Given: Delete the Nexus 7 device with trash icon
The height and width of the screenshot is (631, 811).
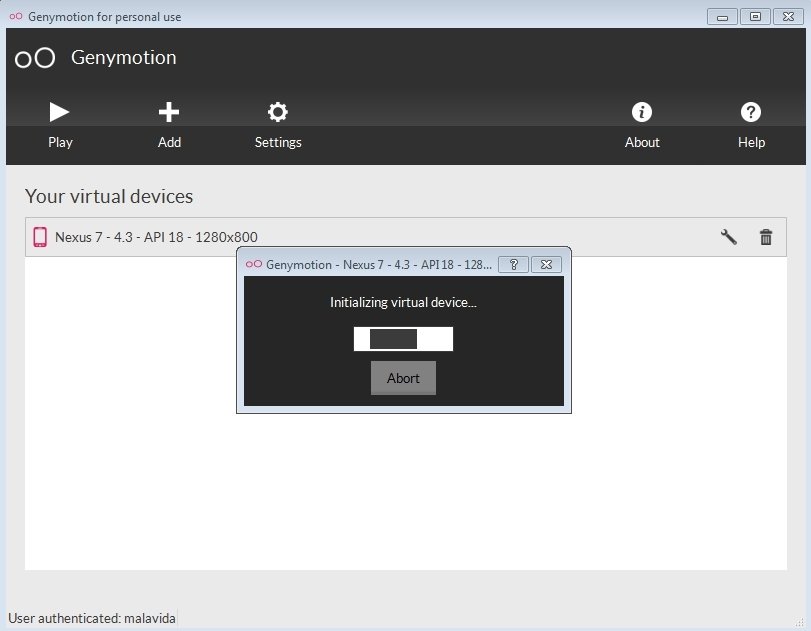Looking at the screenshot, I should [766, 237].
